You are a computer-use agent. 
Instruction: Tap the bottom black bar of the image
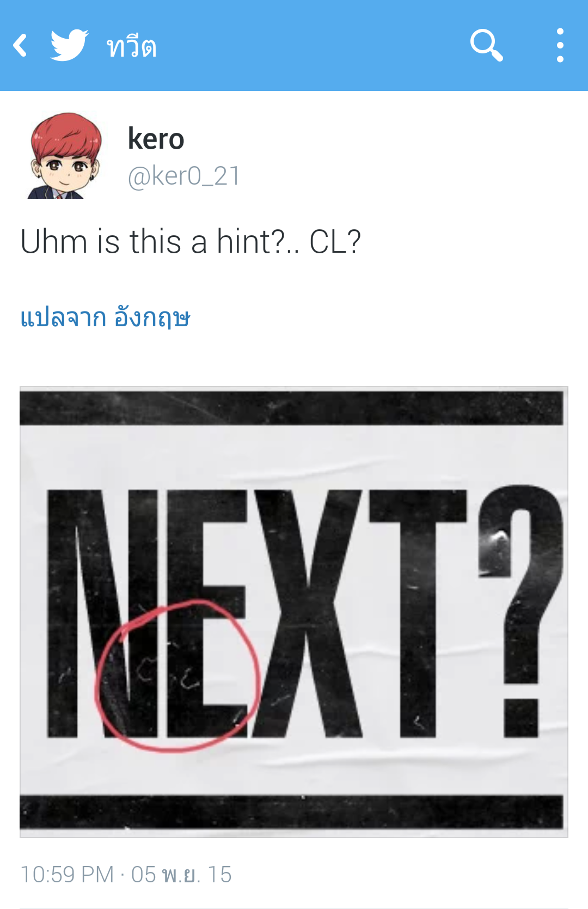coord(291,812)
